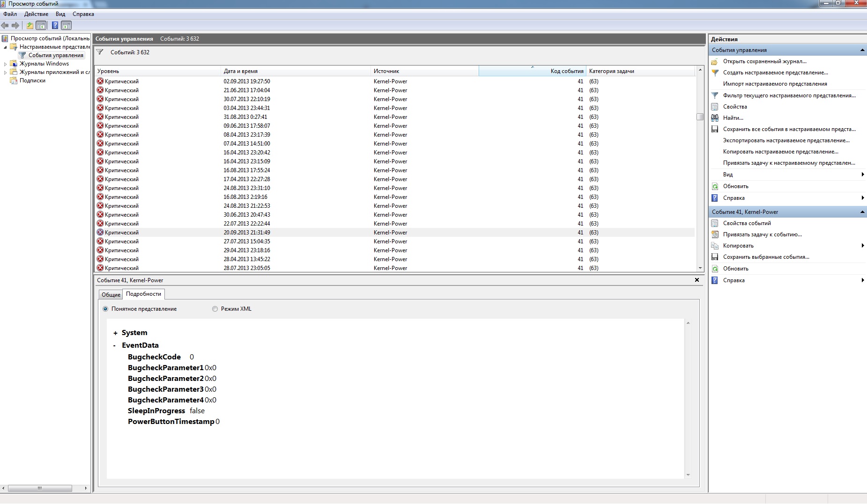Open the Вид submenu arrow in actions
Screen dimensions: 867x504
coord(862,175)
